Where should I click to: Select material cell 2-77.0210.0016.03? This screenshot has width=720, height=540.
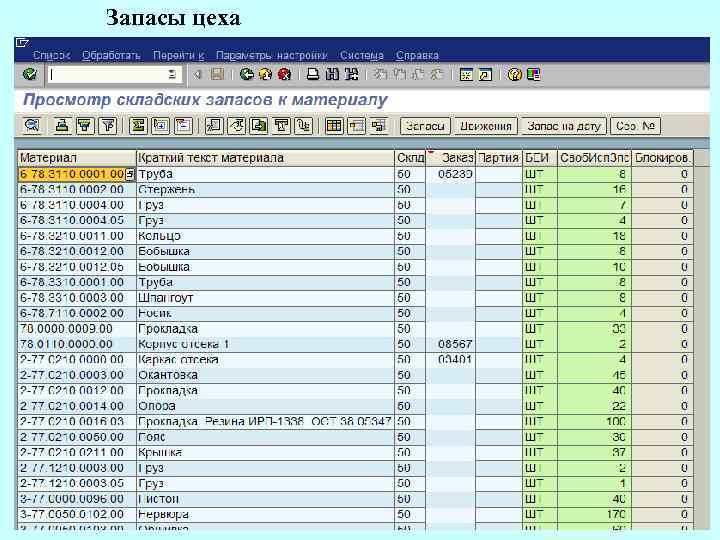(77, 422)
